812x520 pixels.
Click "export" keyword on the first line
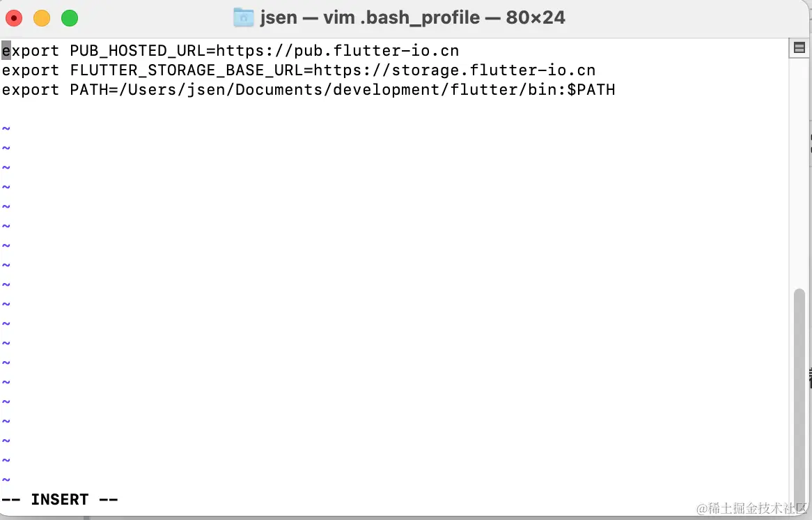[x=31, y=51]
